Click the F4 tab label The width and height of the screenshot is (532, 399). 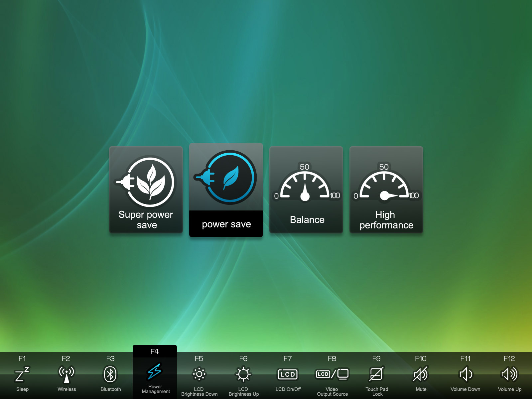155,351
